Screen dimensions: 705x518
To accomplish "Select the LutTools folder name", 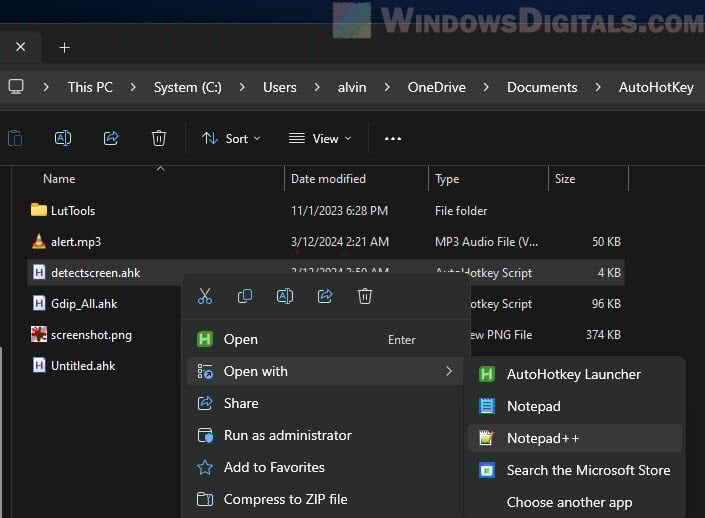I will [x=73, y=210].
